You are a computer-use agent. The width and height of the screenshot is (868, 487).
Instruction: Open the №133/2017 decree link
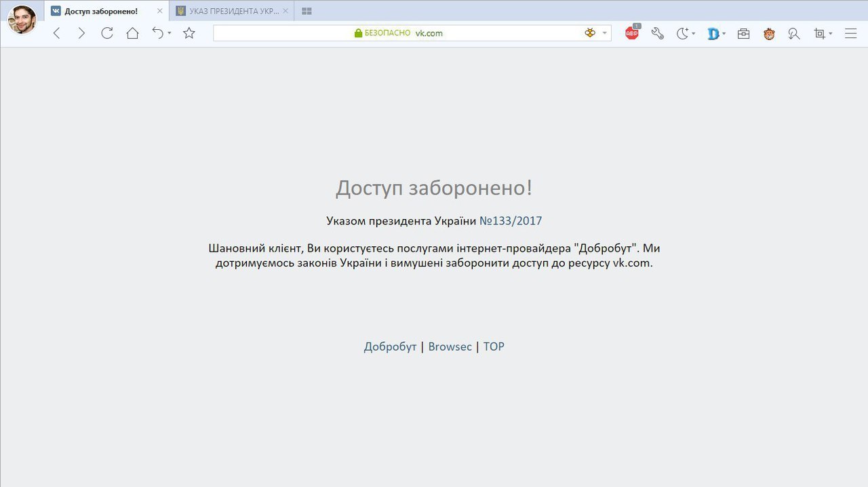[511, 220]
